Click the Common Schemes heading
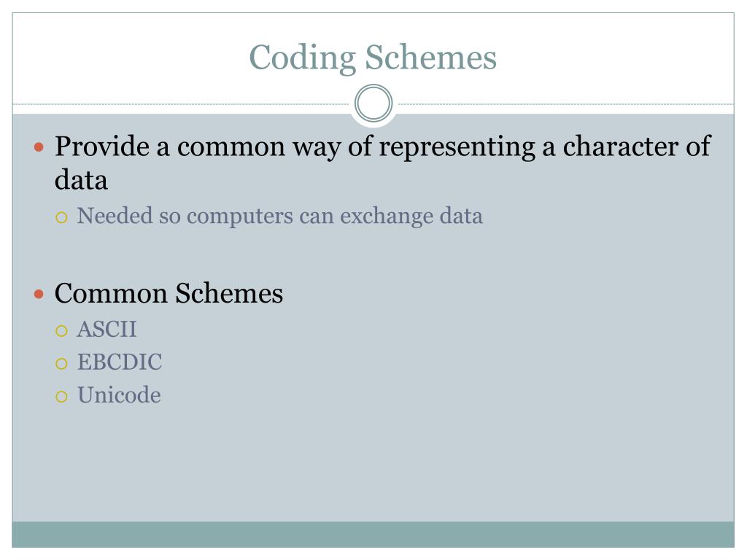The width and height of the screenshot is (747, 560). (169, 293)
